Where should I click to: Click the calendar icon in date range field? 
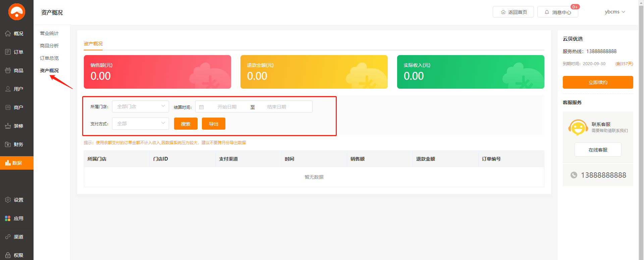[202, 107]
